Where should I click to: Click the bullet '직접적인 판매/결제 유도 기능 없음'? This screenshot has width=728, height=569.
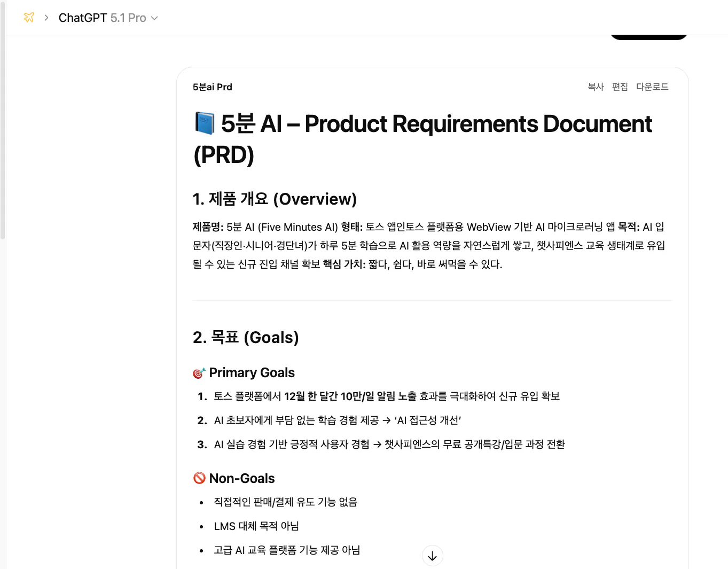pos(286,502)
